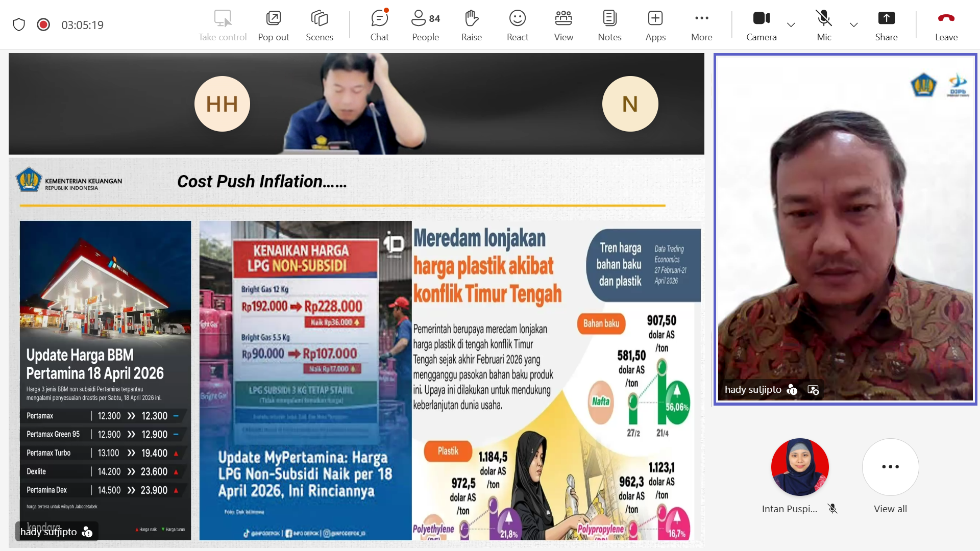Open the Scenes option
Image resolution: width=980 pixels, height=551 pixels.
pos(320,25)
